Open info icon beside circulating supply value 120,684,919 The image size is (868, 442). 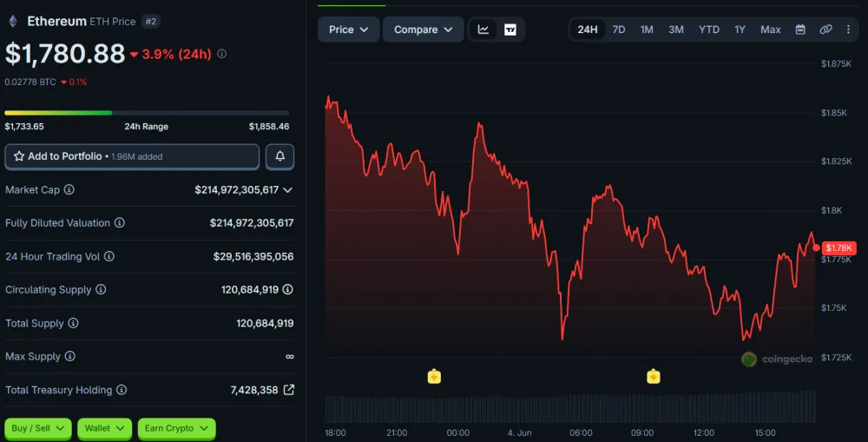pyautogui.click(x=288, y=289)
